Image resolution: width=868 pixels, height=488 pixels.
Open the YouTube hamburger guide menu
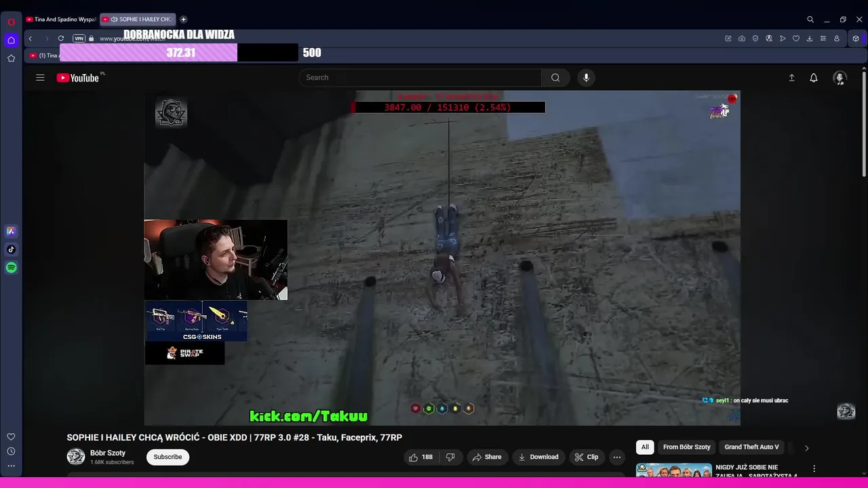tap(40, 78)
